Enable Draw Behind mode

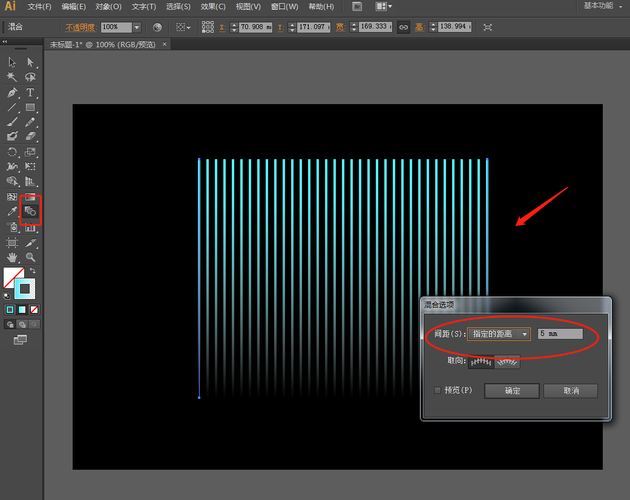click(x=22, y=324)
